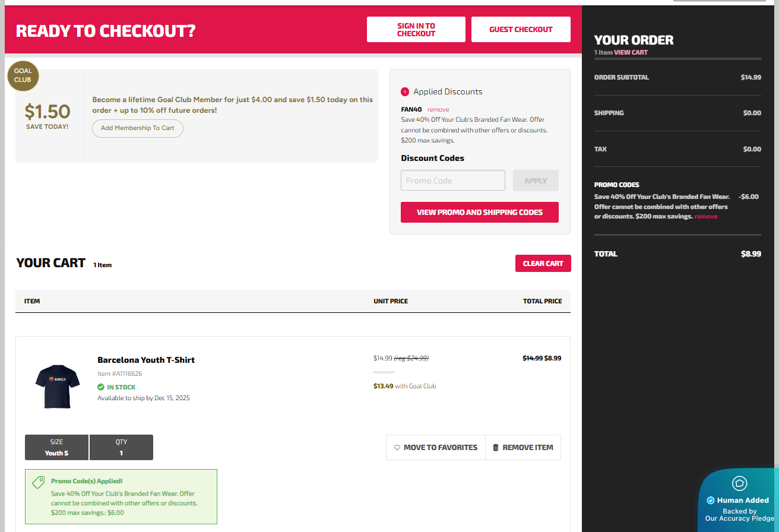Click the red Applied Discounts count badge
779x532 pixels.
click(405, 91)
